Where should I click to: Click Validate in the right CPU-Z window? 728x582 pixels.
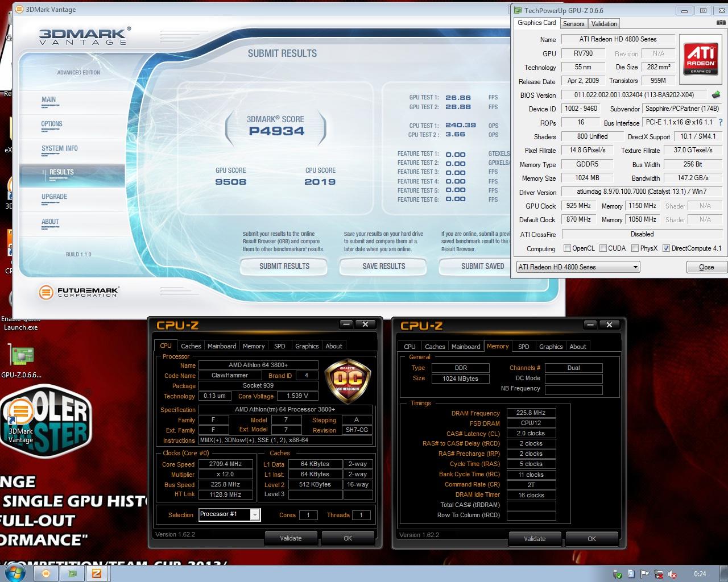coord(535,539)
